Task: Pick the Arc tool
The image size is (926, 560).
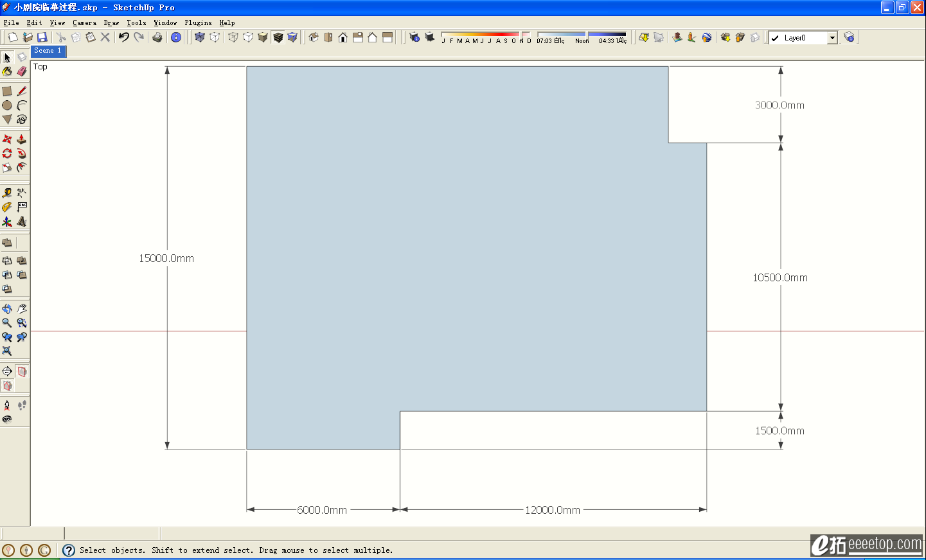Action: pyautogui.click(x=22, y=105)
